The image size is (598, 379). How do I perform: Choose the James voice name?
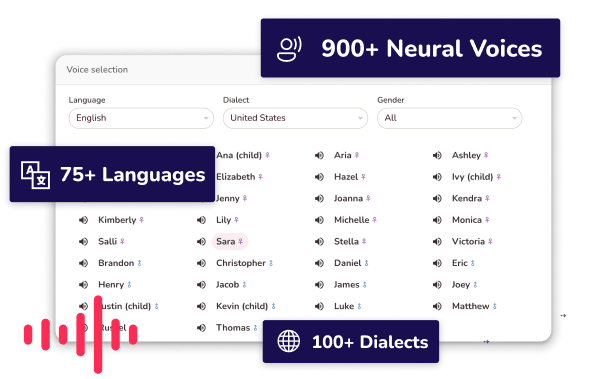click(347, 285)
